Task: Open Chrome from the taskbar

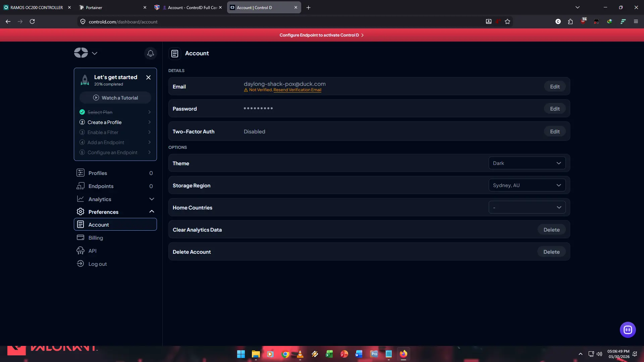Action: coord(285,354)
